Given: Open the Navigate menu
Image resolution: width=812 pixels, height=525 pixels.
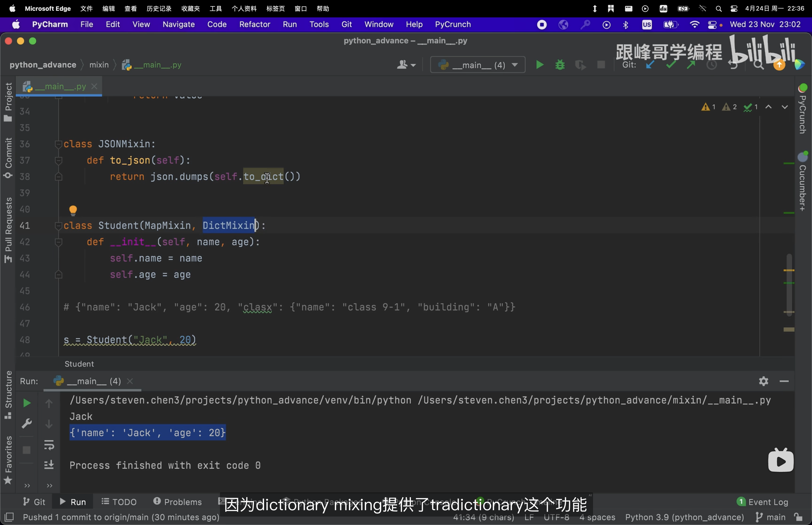Looking at the screenshot, I should pos(179,24).
